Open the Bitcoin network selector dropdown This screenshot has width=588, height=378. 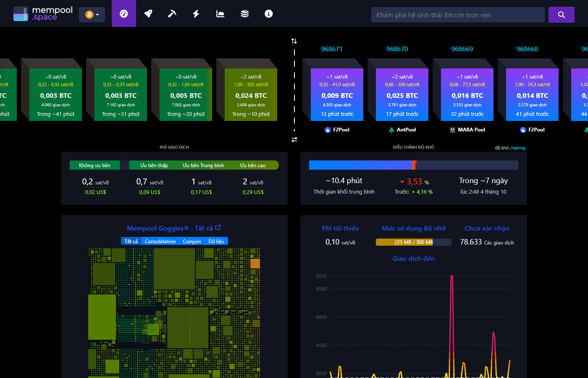tap(92, 15)
